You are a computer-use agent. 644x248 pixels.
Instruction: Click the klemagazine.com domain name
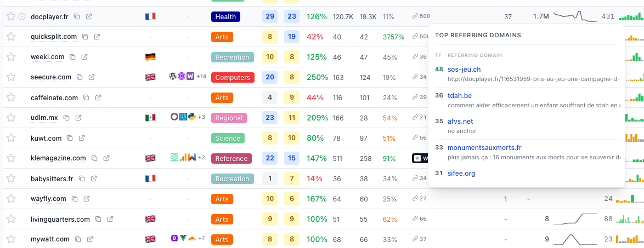point(58,158)
